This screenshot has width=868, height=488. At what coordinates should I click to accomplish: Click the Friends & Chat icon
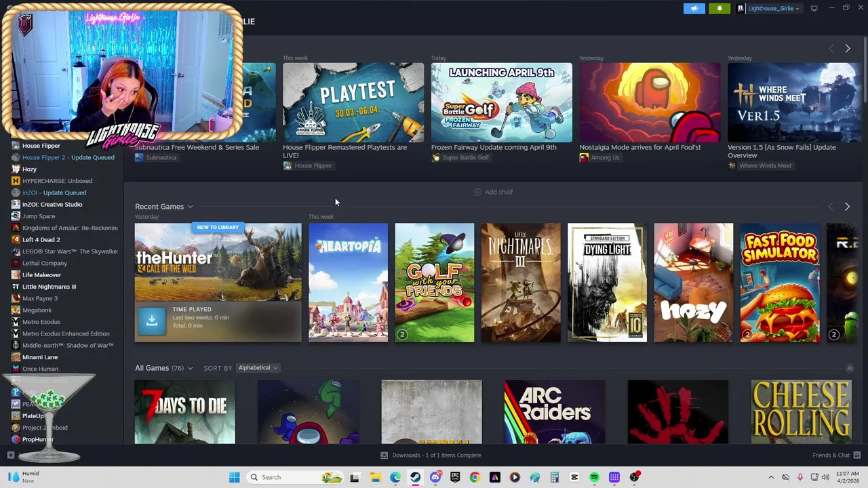click(857, 455)
